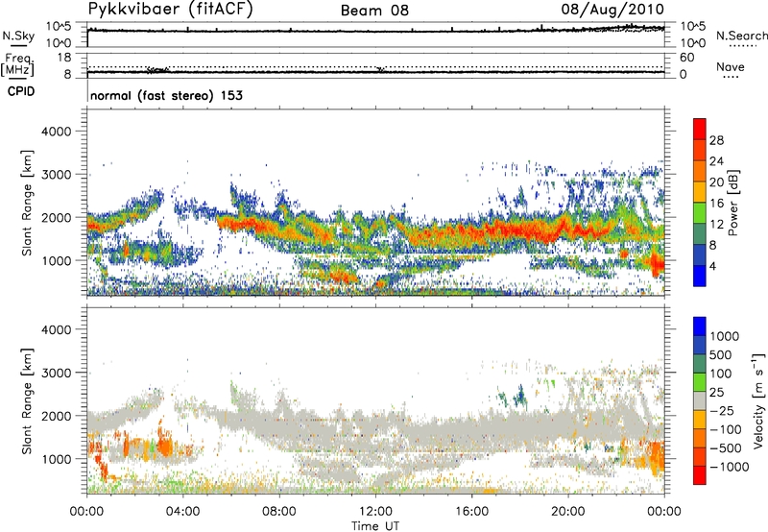This screenshot has width=768, height=532.
Task: Click the 16:00 time axis tick label
Action: (x=471, y=512)
